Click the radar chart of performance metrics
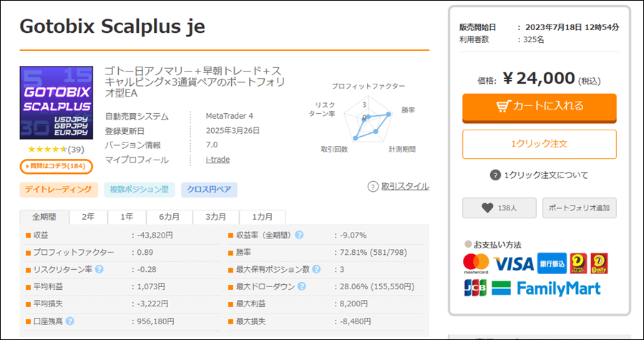This screenshot has height=340, width=644. click(368, 119)
